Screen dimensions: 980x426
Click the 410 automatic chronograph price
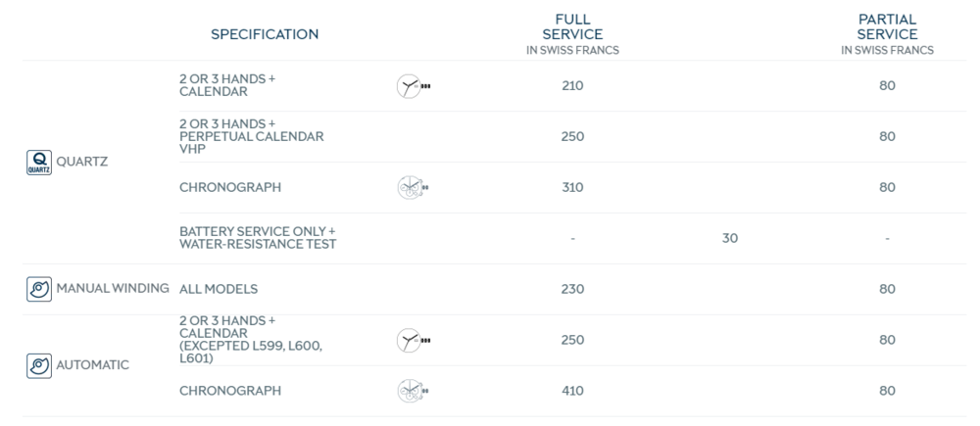click(572, 391)
